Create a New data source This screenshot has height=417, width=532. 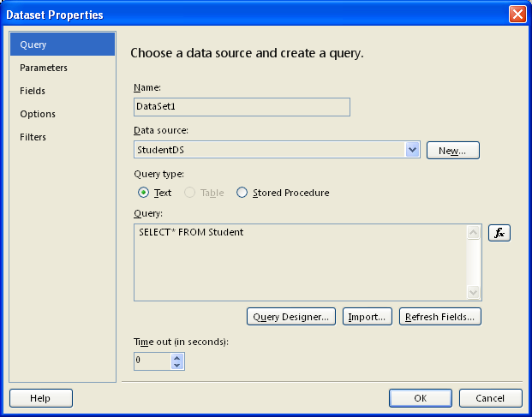click(452, 150)
